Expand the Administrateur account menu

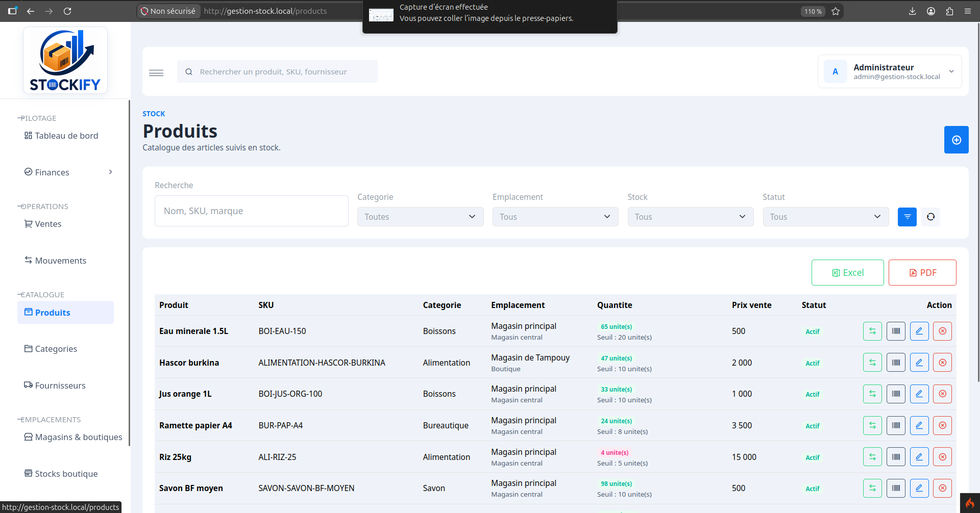(x=890, y=71)
